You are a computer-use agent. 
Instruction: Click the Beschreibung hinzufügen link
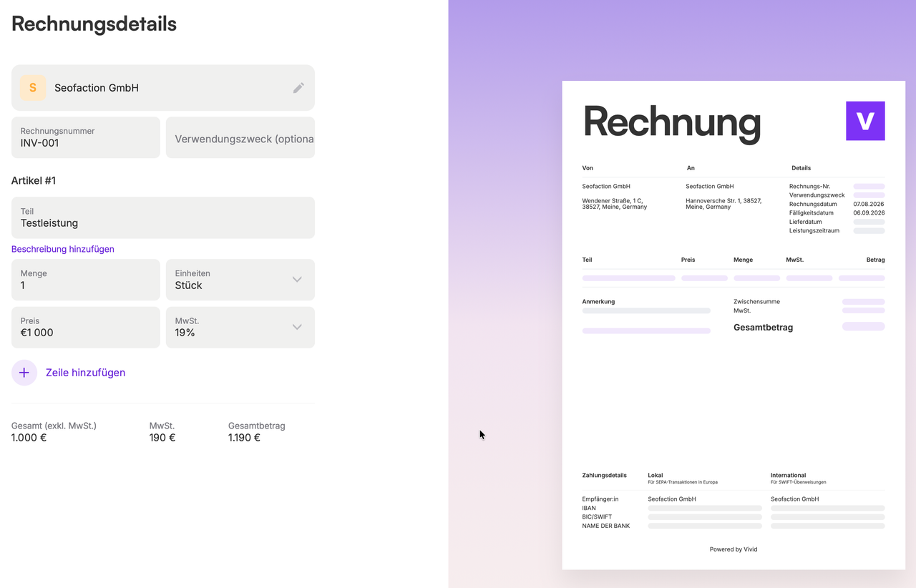[x=63, y=249]
